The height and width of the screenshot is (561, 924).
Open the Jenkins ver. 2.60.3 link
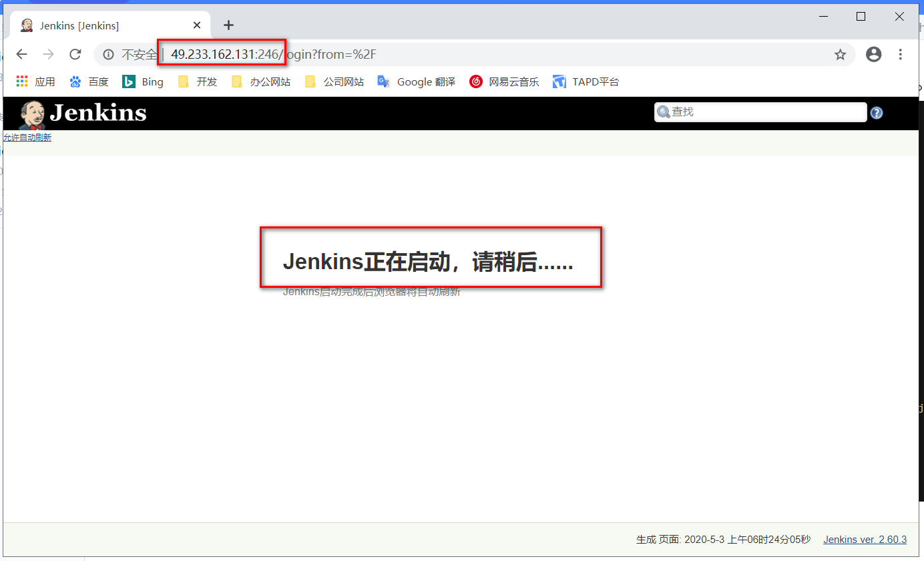tap(865, 540)
